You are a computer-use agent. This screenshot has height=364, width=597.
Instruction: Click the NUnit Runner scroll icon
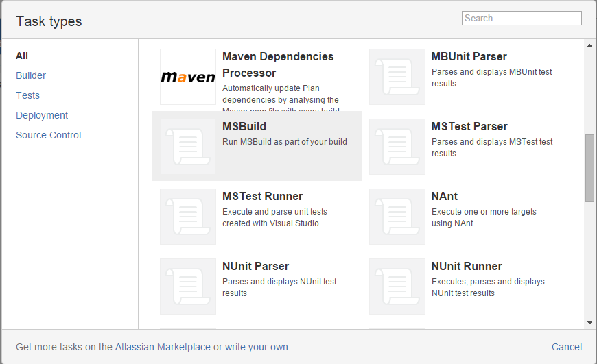[397, 287]
